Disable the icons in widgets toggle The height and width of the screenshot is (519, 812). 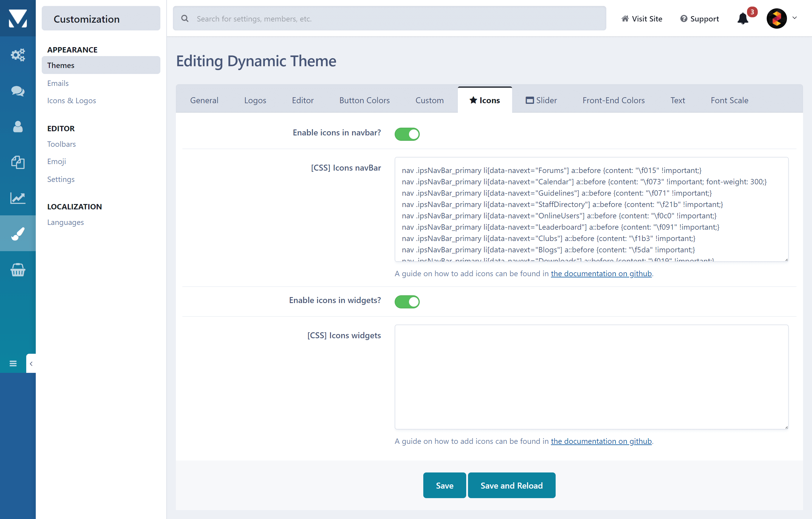click(407, 301)
